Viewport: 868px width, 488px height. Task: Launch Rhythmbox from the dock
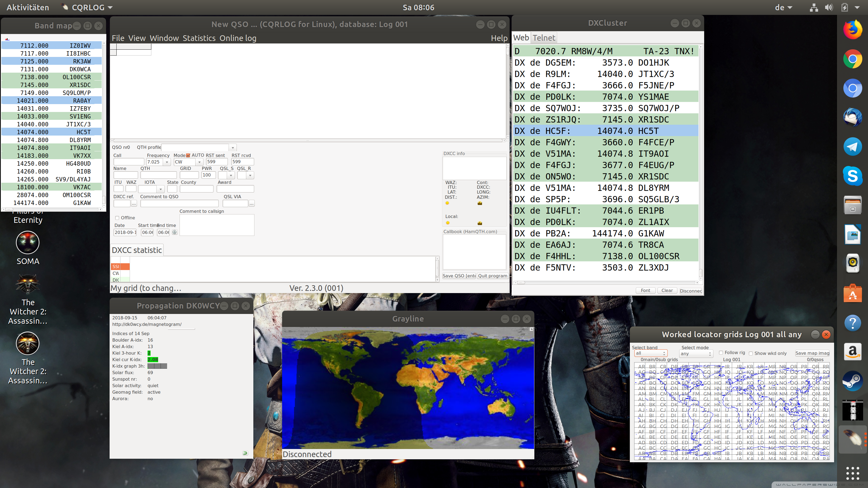tap(853, 263)
